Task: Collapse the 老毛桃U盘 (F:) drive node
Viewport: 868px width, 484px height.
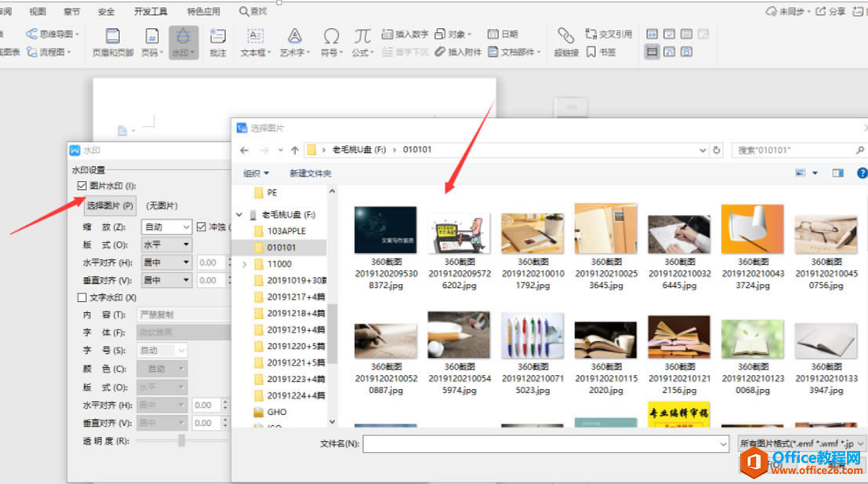Action: 239,214
